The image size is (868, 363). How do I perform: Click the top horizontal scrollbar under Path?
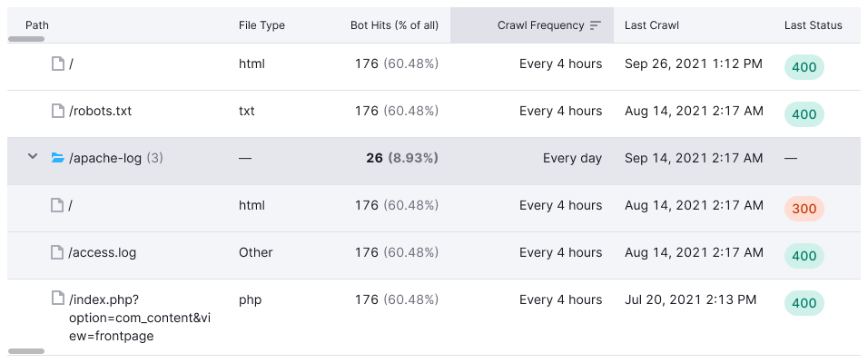click(x=25, y=39)
